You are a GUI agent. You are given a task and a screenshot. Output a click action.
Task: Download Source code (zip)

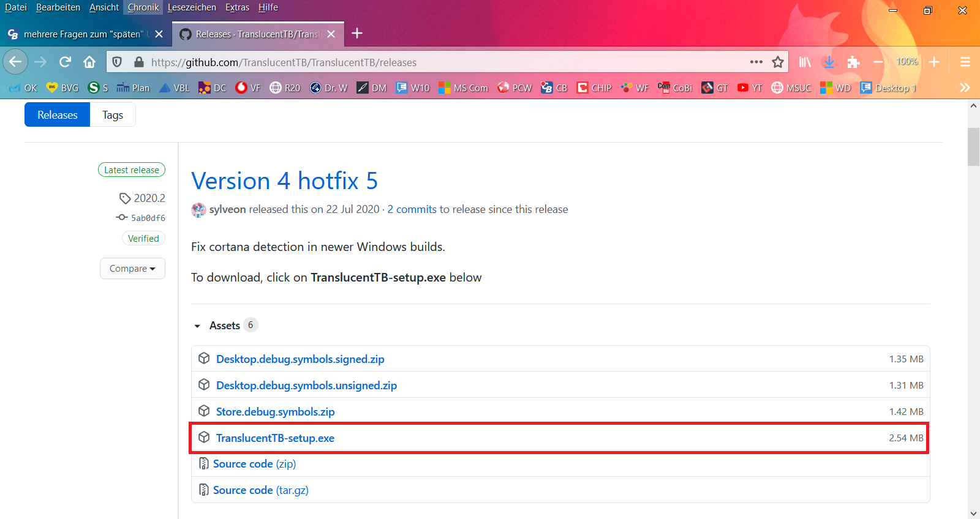click(254, 464)
